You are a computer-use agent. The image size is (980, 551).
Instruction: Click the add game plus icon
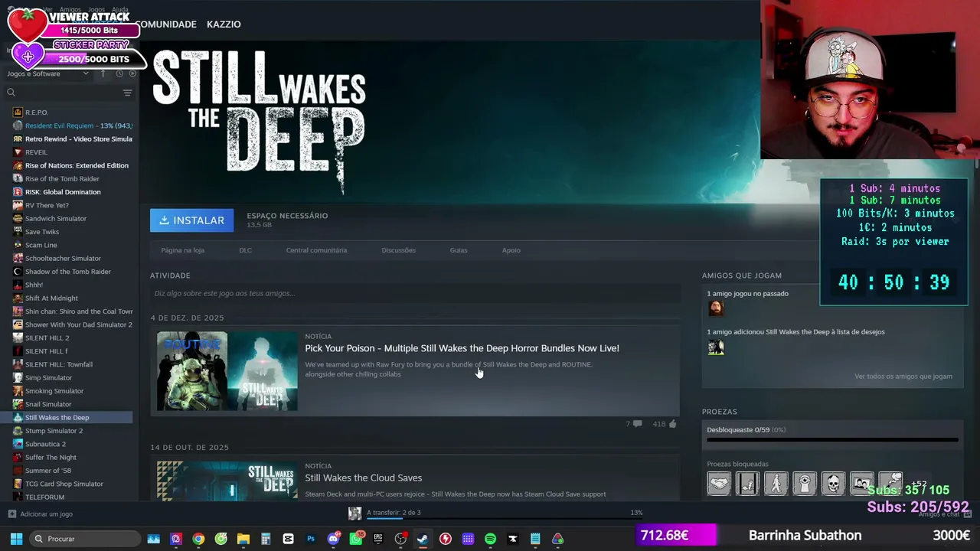point(11,514)
